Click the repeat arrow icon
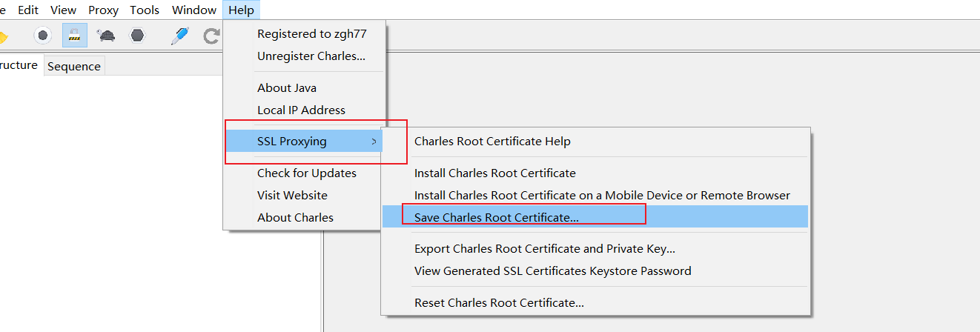Screen dimensions: 980x332 (212, 35)
